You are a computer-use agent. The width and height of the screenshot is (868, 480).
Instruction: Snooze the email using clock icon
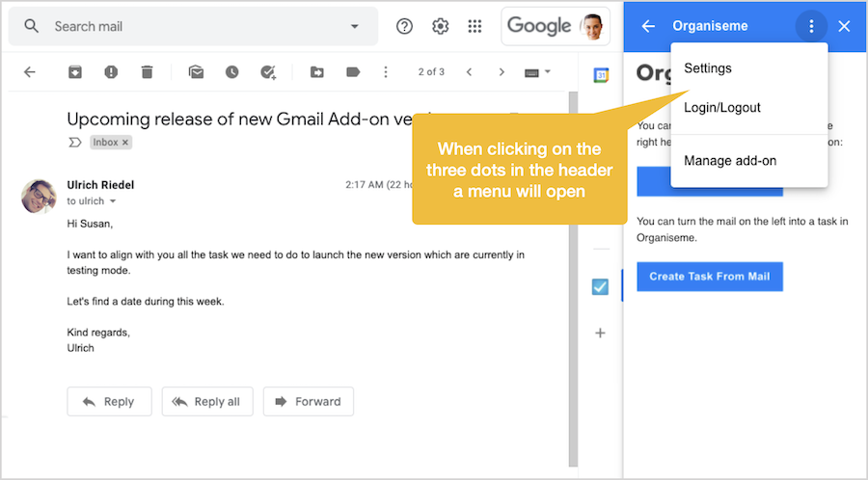click(231, 72)
